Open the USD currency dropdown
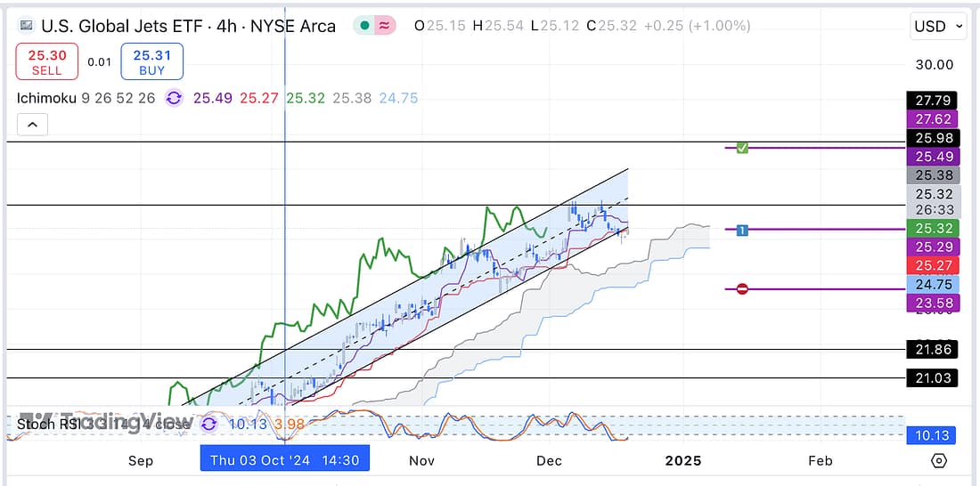The image size is (980, 486). 938,27
